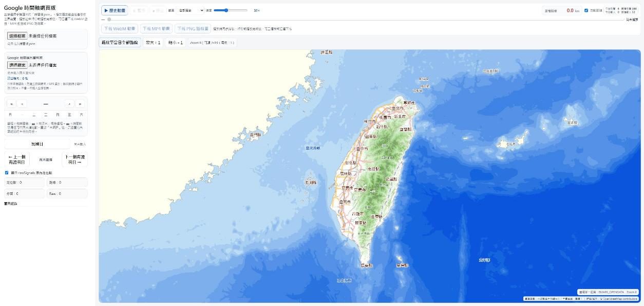Go to previous month with ‹ arrow
This screenshot has height=306, width=644.
[22, 104]
